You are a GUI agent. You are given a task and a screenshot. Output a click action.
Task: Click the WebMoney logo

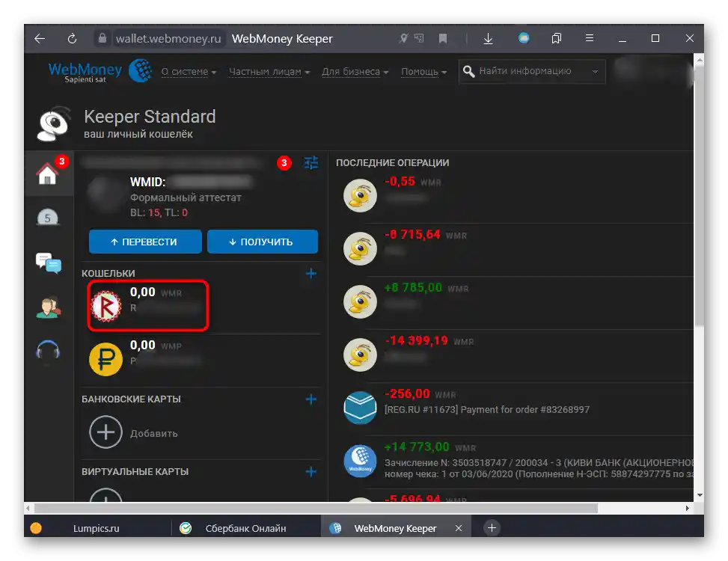(x=100, y=72)
